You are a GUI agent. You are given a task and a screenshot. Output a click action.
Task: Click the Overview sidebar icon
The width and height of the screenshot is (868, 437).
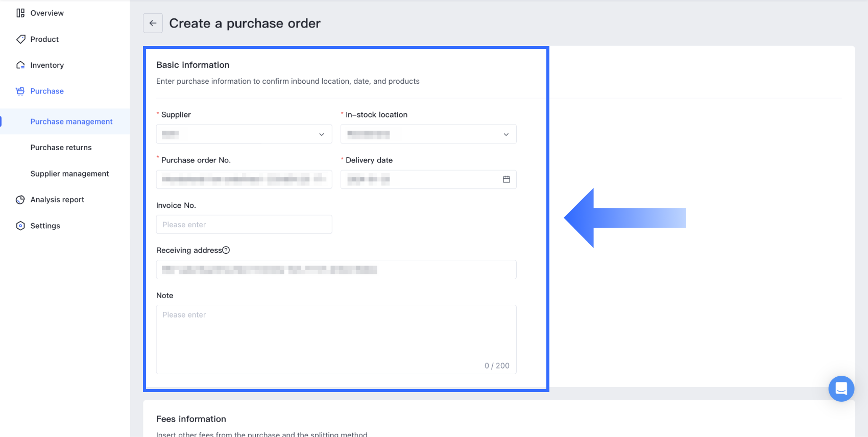pos(20,13)
